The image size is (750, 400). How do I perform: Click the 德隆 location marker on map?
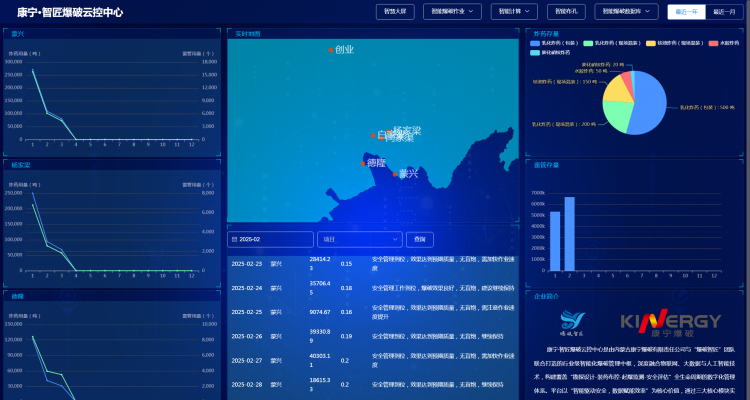(363, 163)
